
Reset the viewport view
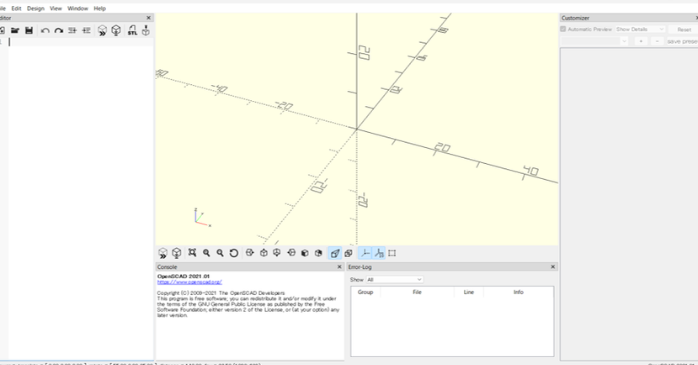point(234,253)
